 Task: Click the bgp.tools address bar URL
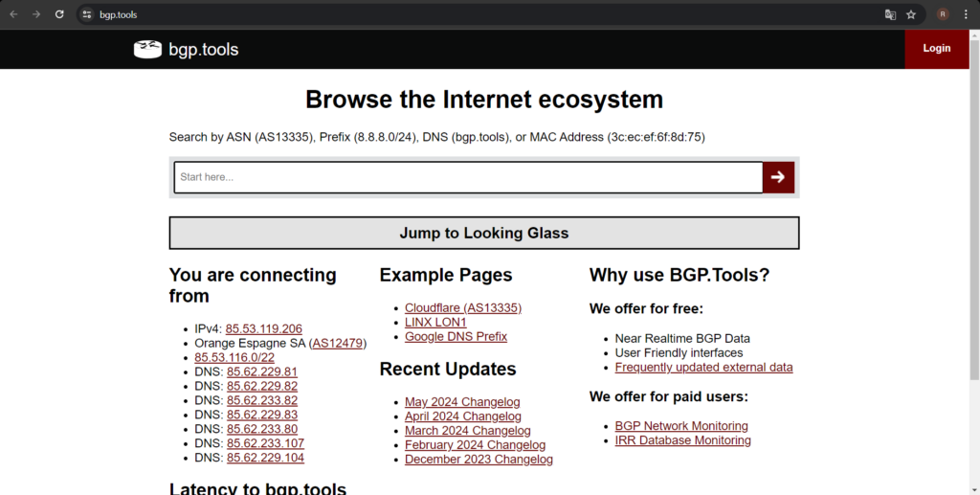[118, 14]
